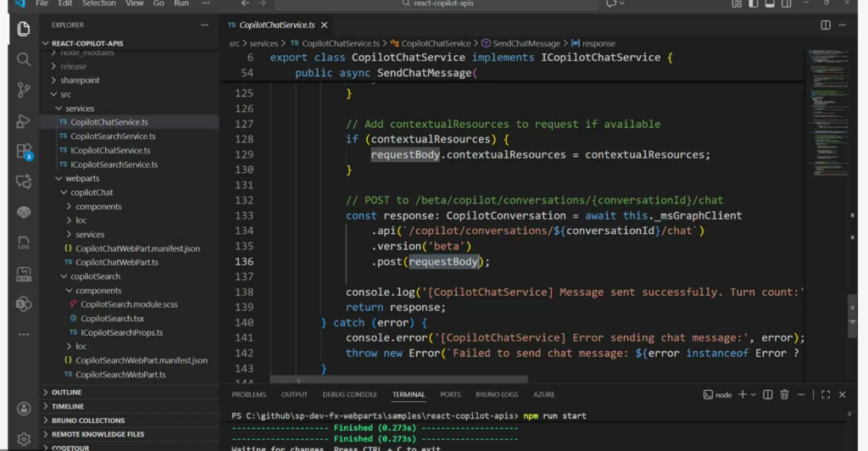
Task: Expand the OUTLINE section
Action: (67, 393)
